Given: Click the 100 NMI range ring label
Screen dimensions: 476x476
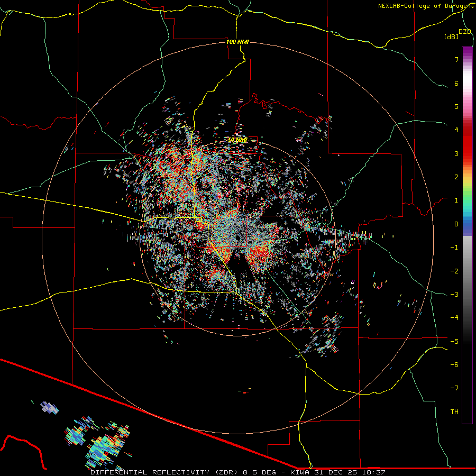Looking at the screenshot, I should [237, 42].
